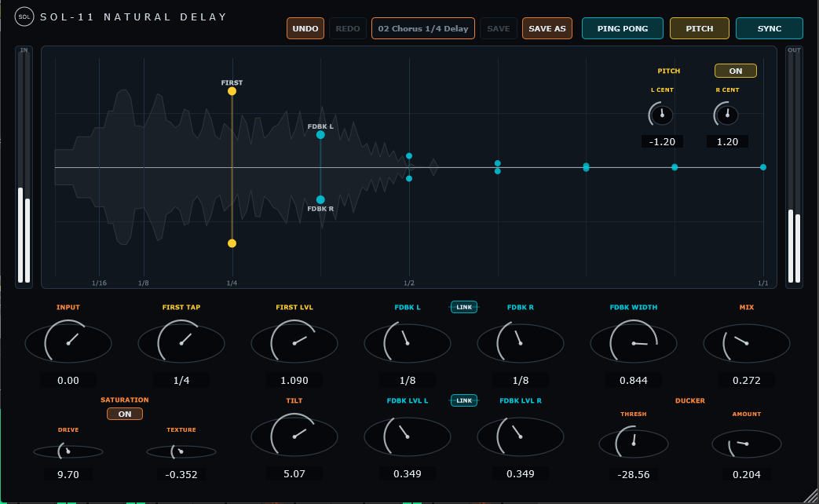Click the FIRST LVL knob
This screenshot has width=819, height=504.
coord(294,342)
